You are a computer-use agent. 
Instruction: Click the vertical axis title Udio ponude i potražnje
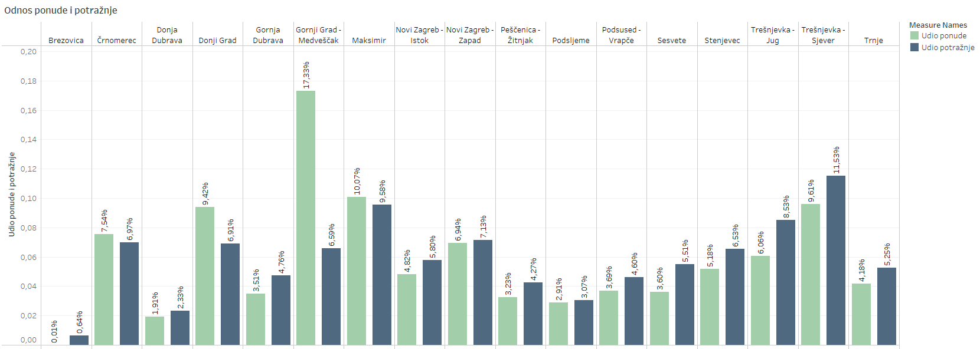[12, 195]
